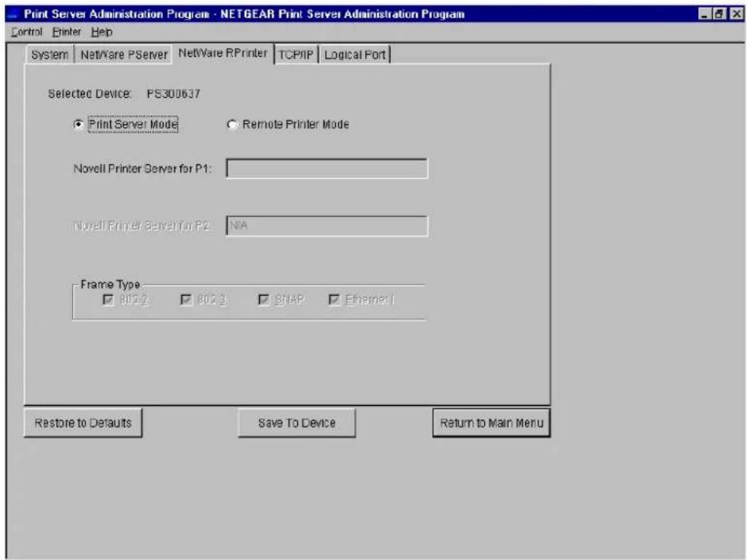Viewport: 747px width, 560px height.
Task: Open the Logical Port tab
Action: [x=354, y=55]
